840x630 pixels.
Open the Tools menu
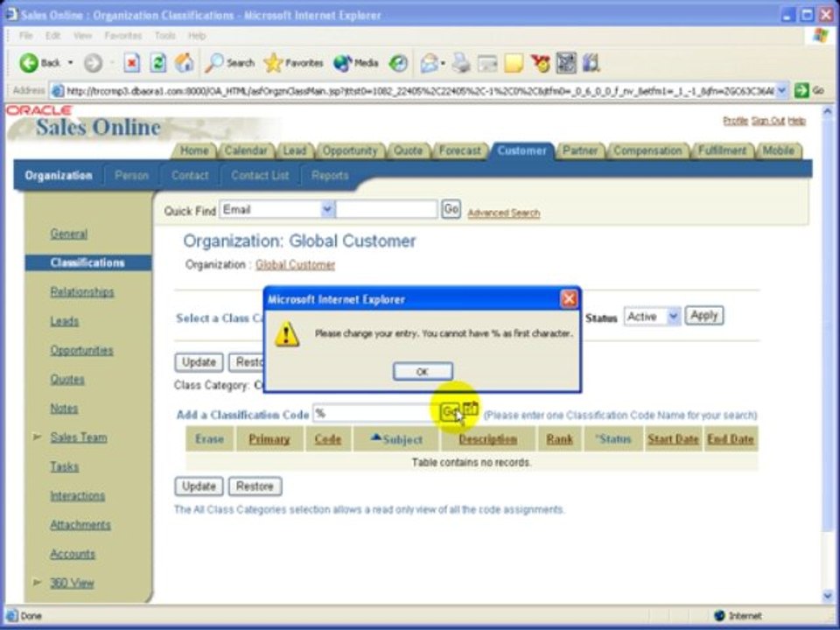point(165,36)
